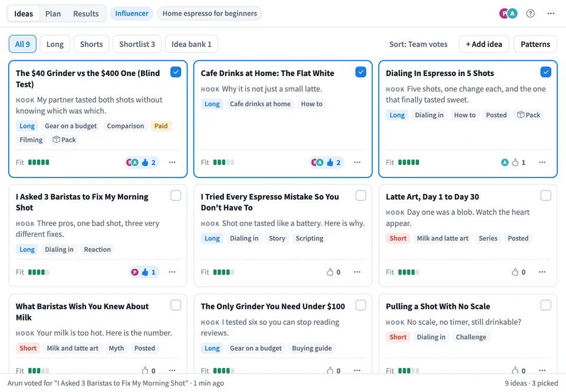Pick the I Asked 3 Baristas card checkbox

pos(176,196)
